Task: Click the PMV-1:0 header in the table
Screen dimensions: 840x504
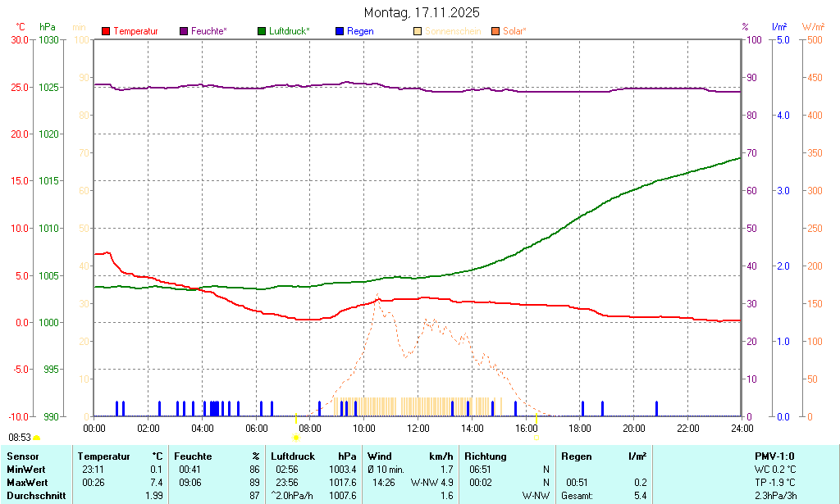Action: point(774,456)
